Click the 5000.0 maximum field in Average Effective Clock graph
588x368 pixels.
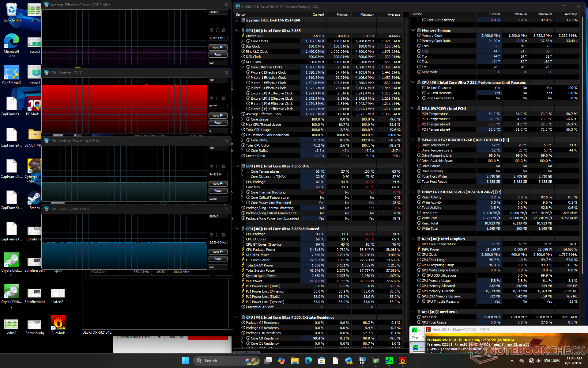click(218, 12)
